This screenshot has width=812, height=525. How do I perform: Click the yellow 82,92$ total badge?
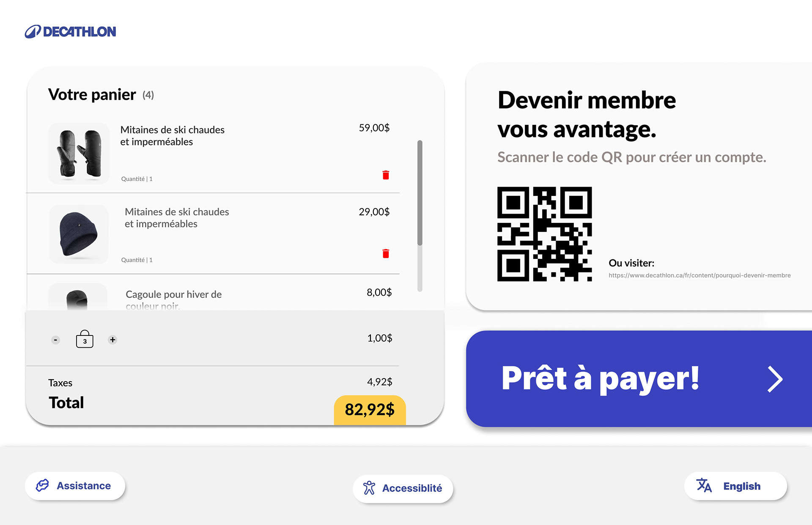point(370,410)
